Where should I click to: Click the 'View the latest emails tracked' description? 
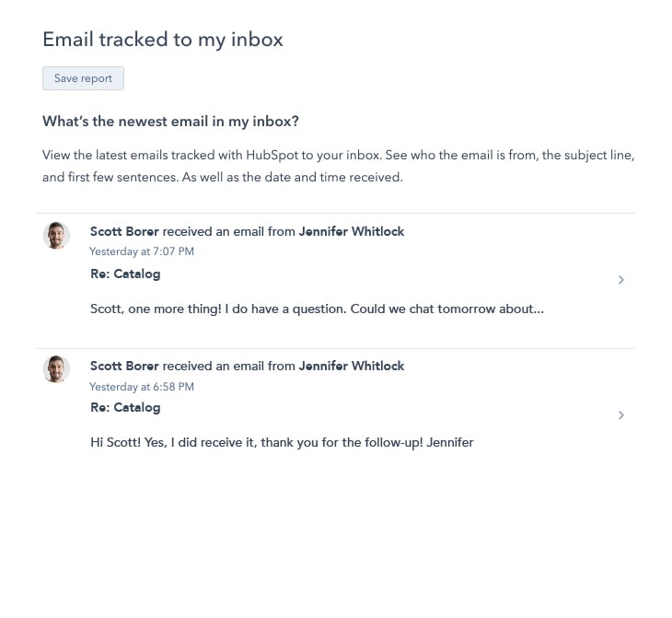click(338, 166)
